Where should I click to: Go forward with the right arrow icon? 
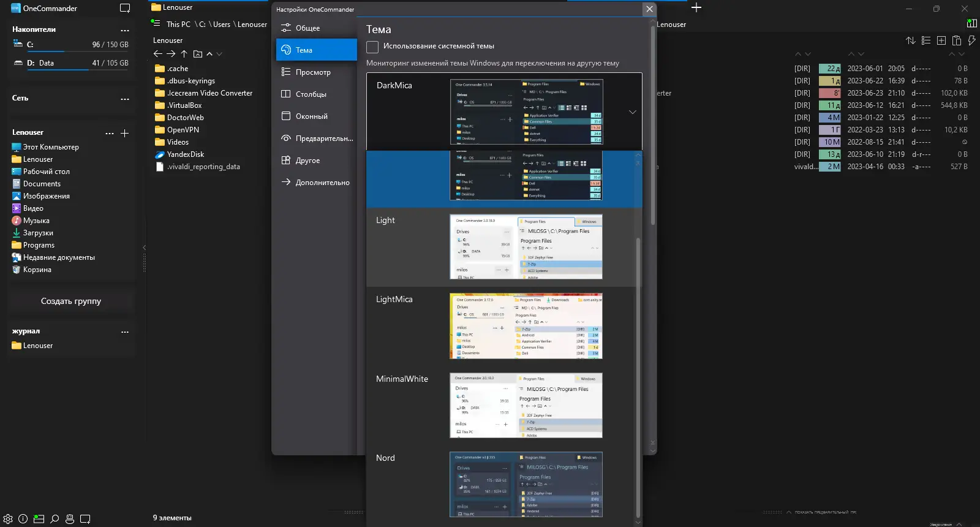tap(171, 54)
